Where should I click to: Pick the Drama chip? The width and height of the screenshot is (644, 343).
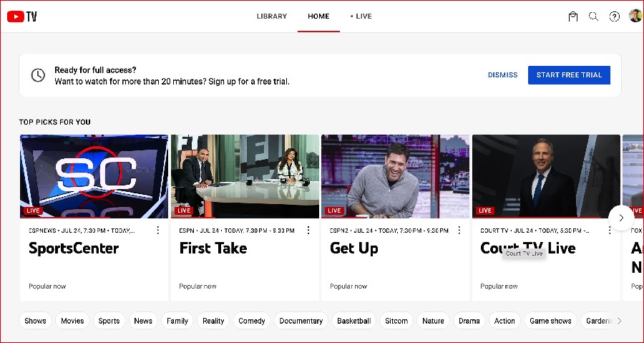point(469,321)
